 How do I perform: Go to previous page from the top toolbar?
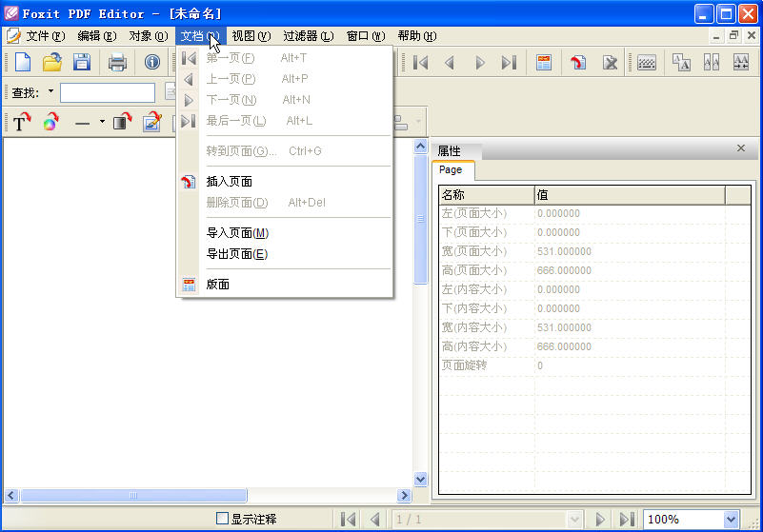pyautogui.click(x=450, y=63)
